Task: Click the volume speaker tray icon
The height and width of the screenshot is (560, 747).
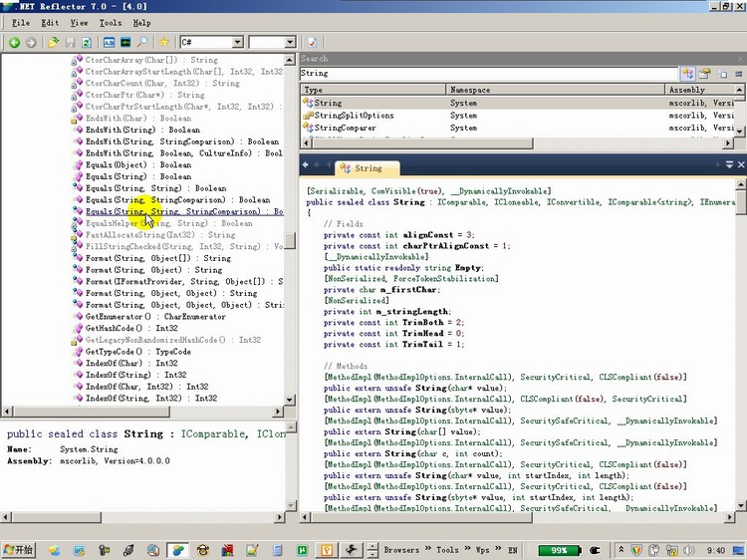Action: tap(688, 550)
